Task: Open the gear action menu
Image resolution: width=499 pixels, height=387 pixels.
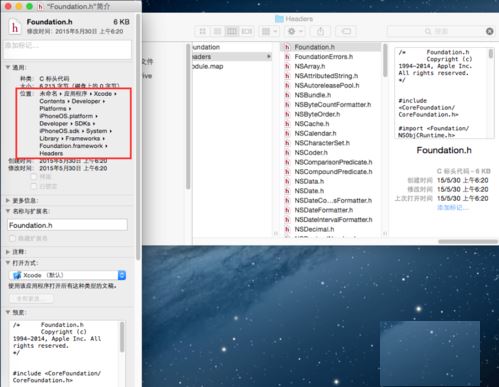Action: click(x=295, y=31)
